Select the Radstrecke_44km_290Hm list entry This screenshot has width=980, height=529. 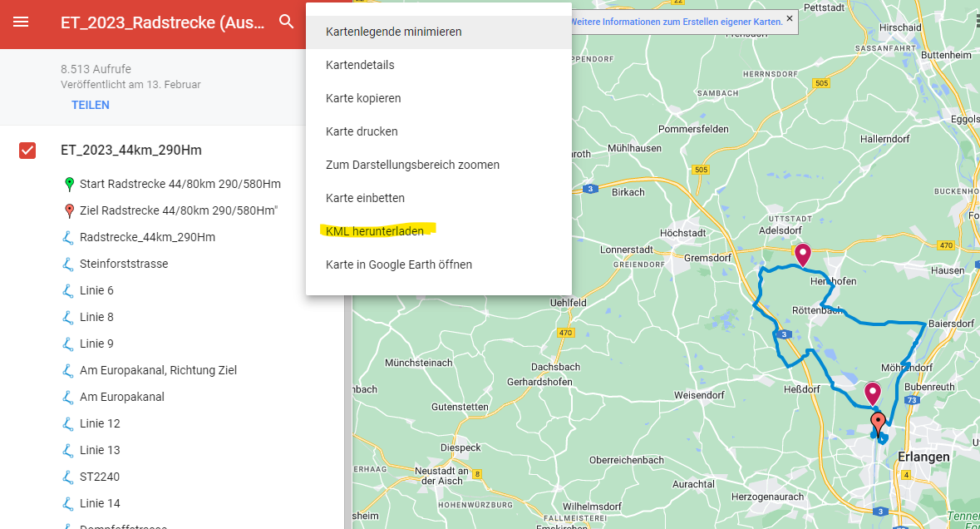147,237
